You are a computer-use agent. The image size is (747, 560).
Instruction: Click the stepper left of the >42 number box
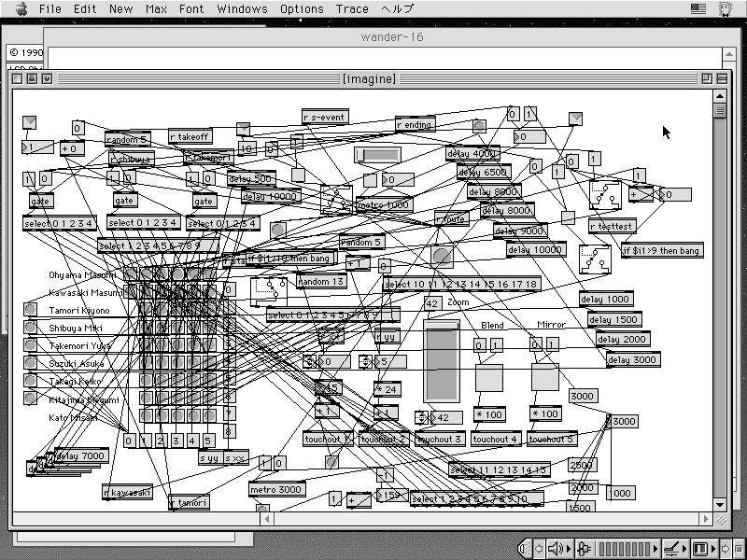click(x=421, y=417)
